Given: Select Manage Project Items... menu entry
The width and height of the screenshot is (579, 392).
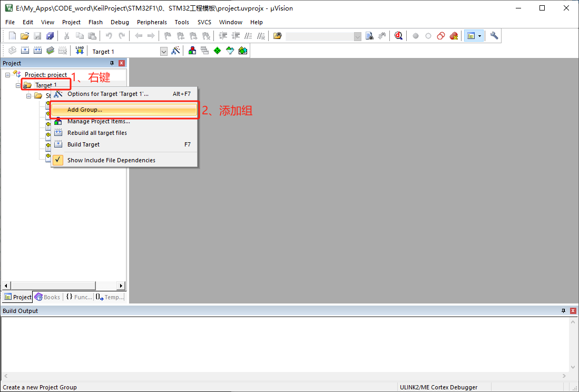Looking at the screenshot, I should (x=124, y=121).
